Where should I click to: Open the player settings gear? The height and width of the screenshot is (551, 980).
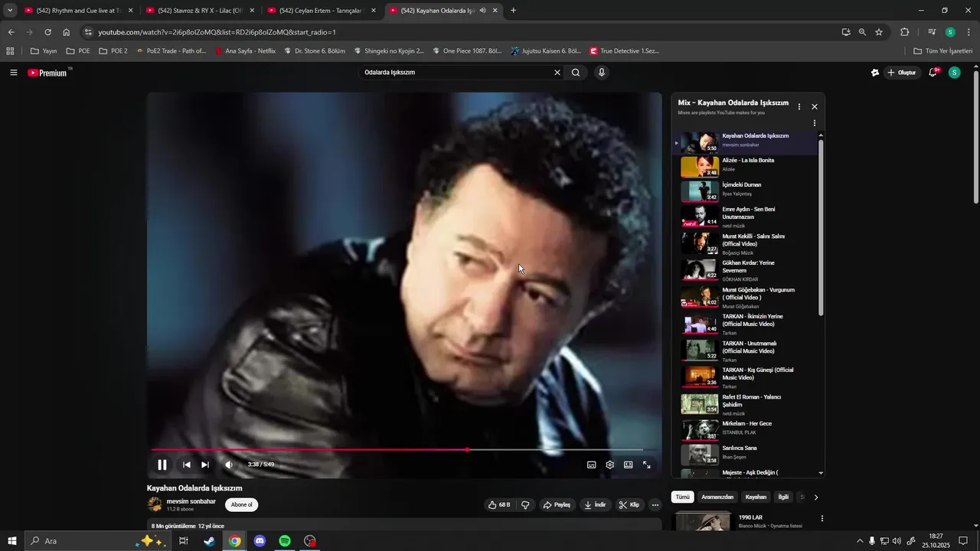(x=610, y=465)
